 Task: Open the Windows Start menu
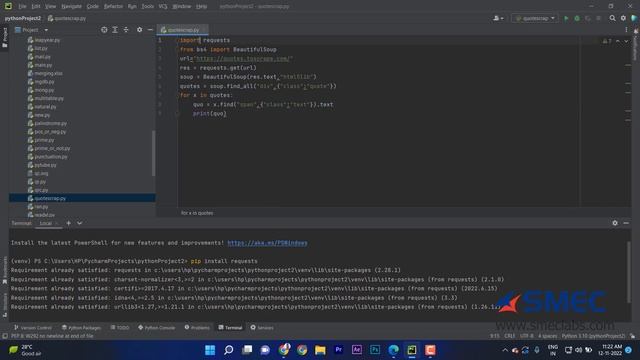210,350
